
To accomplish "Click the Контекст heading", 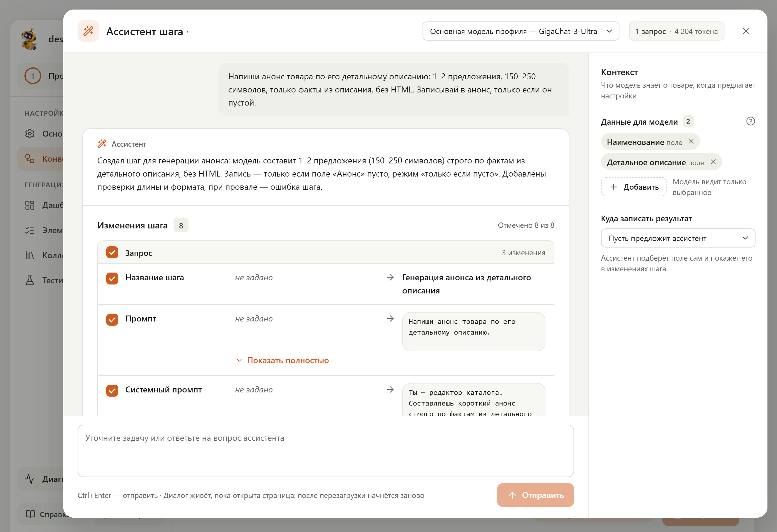I will click(619, 72).
